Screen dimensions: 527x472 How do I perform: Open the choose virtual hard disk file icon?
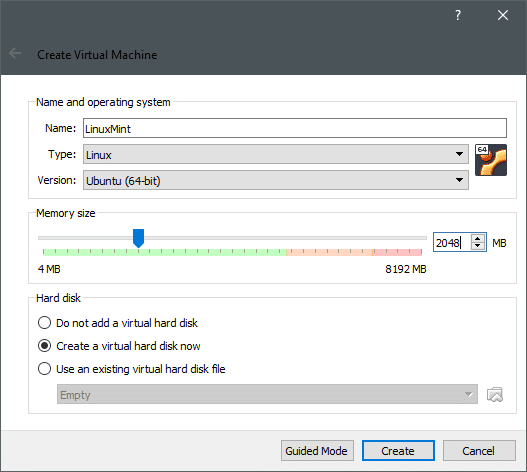[x=495, y=395]
